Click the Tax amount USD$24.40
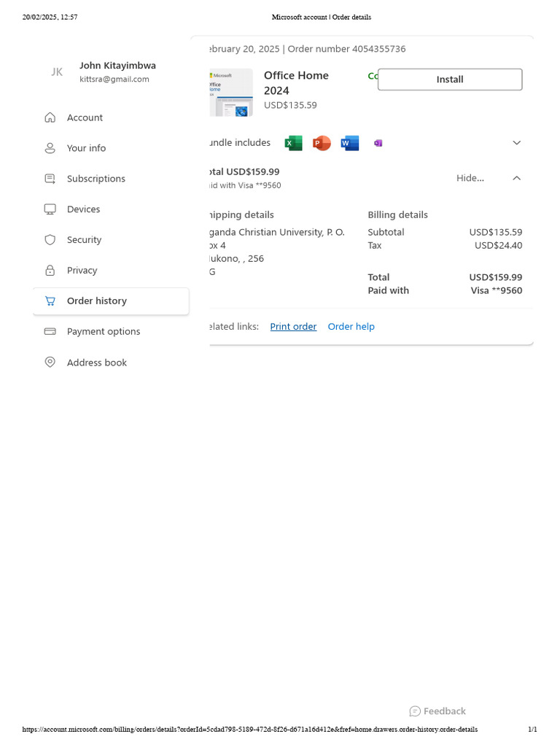 point(498,245)
